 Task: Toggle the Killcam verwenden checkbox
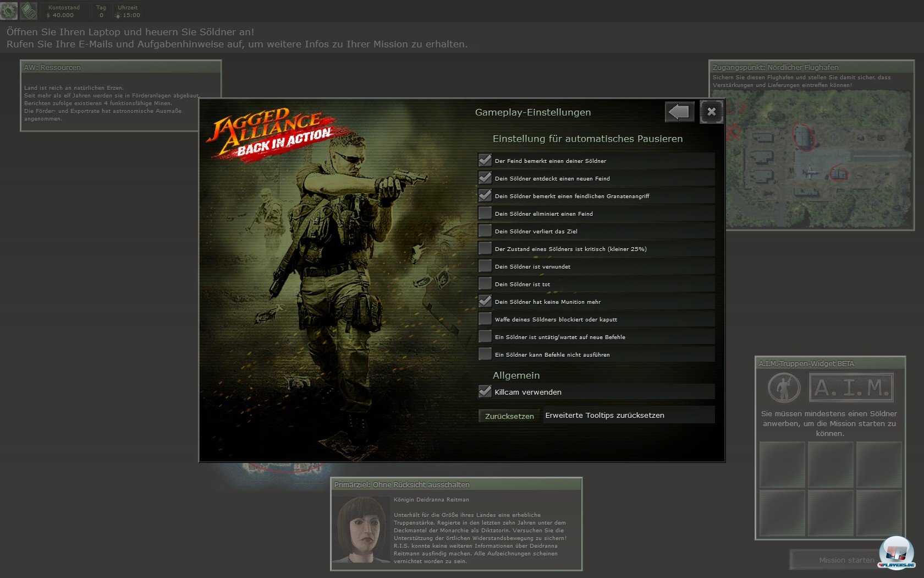485,391
